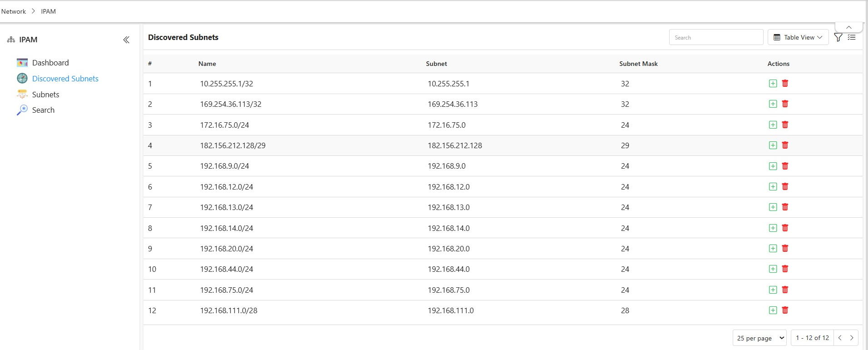Image resolution: width=868 pixels, height=350 pixels.
Task: Select Subnets in the sidebar
Action: point(45,95)
